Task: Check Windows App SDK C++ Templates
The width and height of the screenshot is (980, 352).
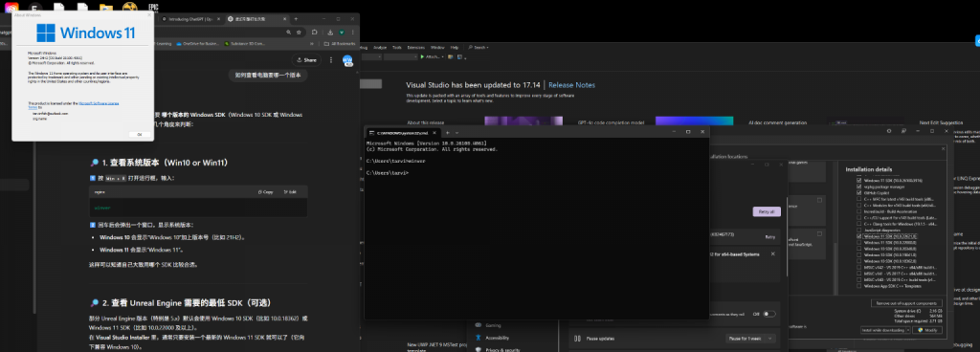Action: (x=858, y=286)
